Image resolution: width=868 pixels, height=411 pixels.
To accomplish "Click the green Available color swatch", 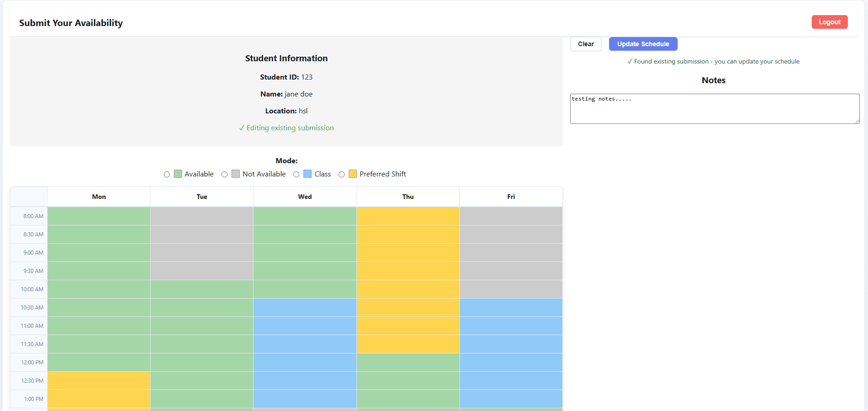I will (x=178, y=174).
